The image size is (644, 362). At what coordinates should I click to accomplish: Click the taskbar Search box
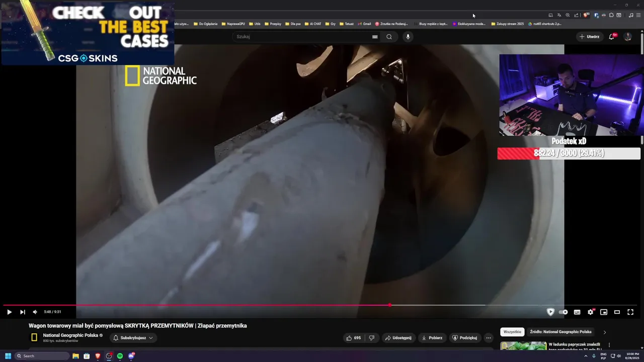coord(41,356)
